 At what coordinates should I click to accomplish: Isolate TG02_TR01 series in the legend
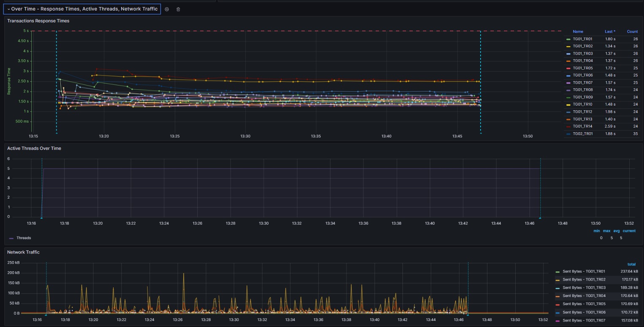coord(583,134)
